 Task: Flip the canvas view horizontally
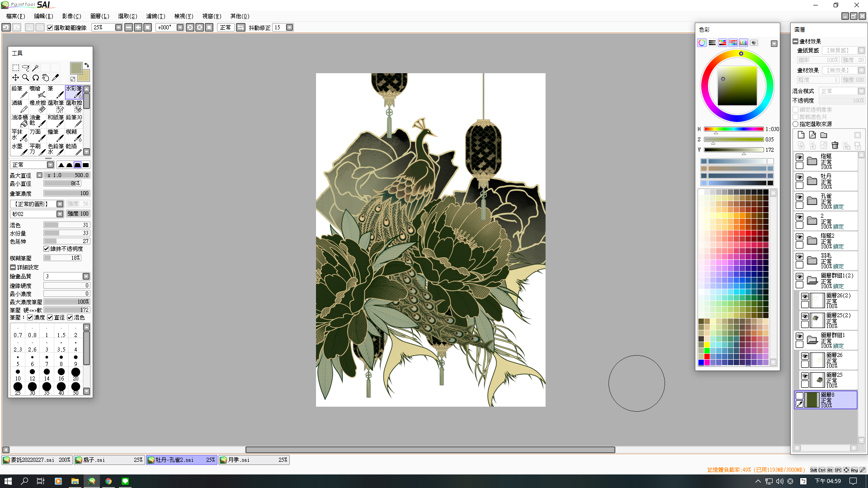tap(241, 28)
